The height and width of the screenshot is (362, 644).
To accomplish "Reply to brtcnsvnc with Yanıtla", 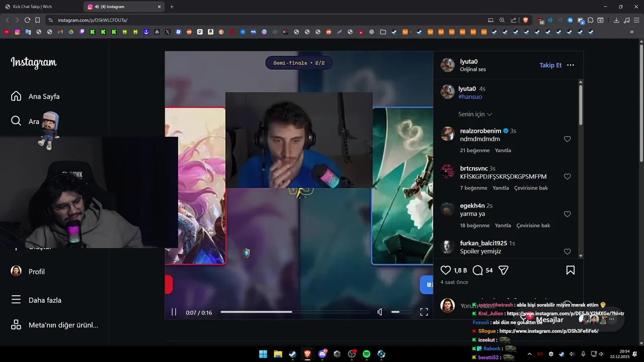I will (x=501, y=188).
